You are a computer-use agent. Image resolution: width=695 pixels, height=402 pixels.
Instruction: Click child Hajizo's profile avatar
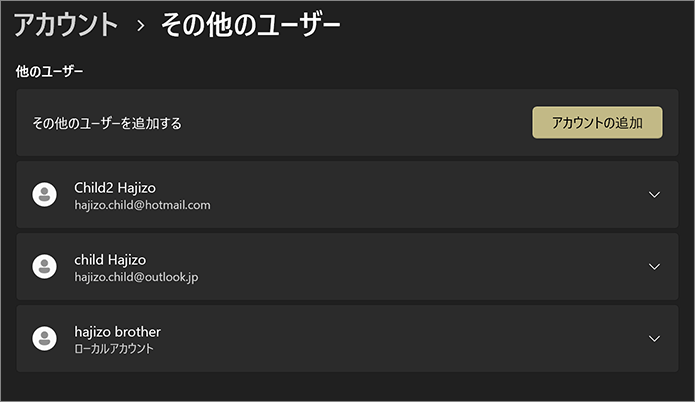[x=44, y=266]
